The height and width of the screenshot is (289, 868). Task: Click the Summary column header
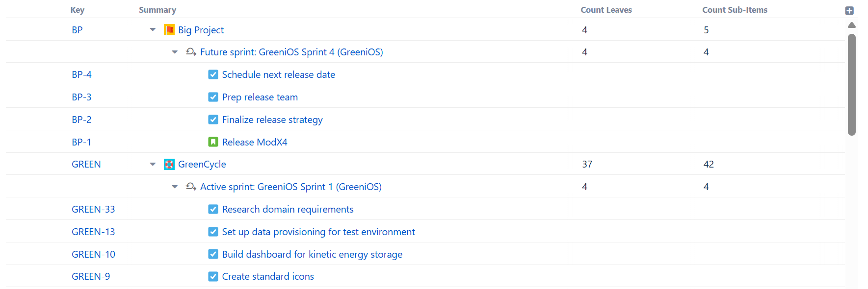coord(157,10)
